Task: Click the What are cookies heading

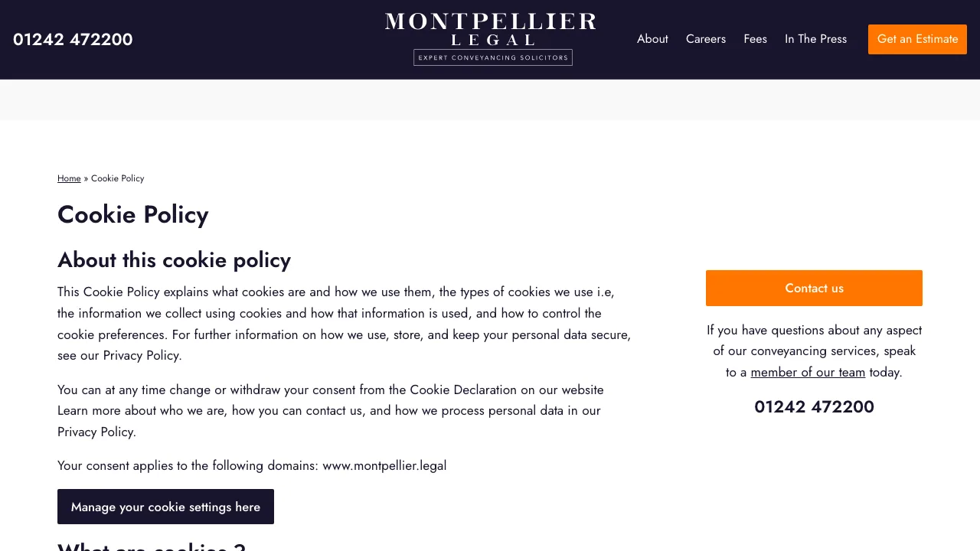Action: pos(151,546)
